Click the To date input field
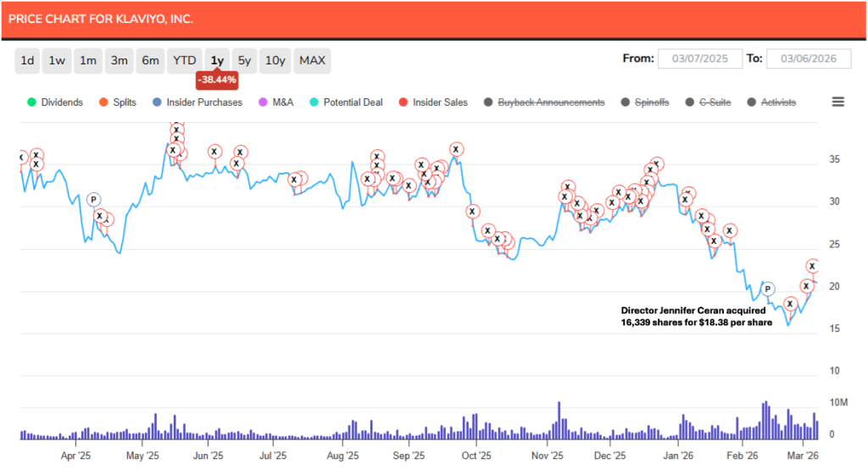868x471 pixels. click(x=808, y=58)
